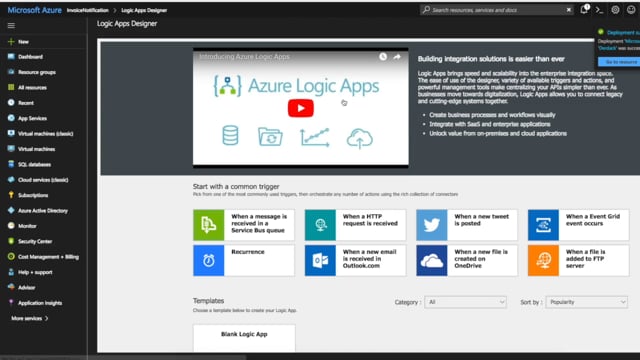Select the Service Bus queue trigger
The width and height of the screenshot is (640, 360).
point(244,225)
